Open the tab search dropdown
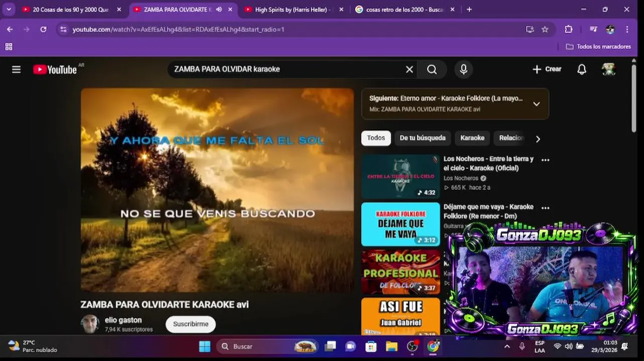The height and width of the screenshot is (361, 644). coord(9,10)
